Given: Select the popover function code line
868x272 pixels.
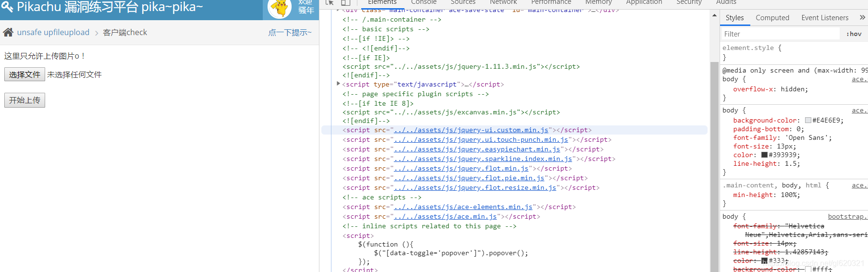Looking at the screenshot, I should pos(451,253).
